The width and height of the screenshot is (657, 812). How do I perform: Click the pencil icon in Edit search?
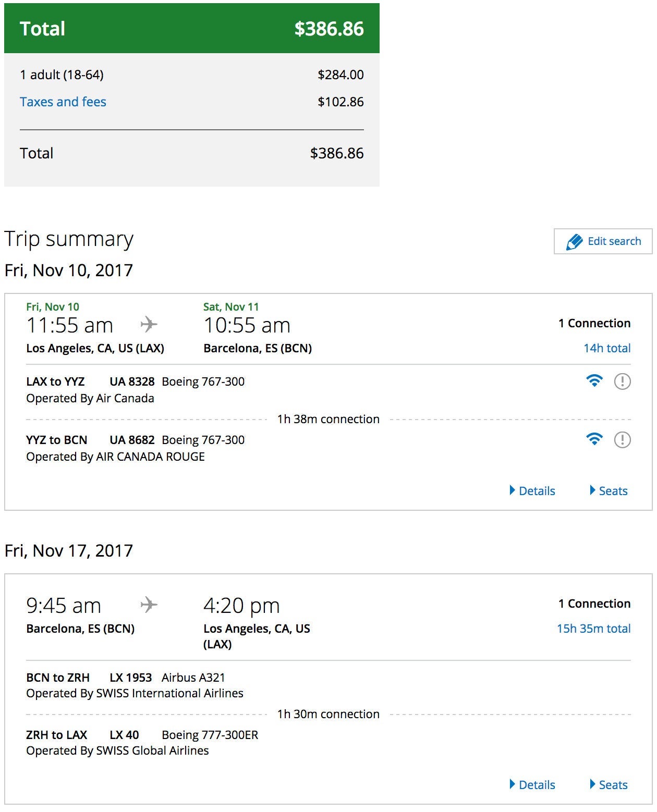point(574,242)
